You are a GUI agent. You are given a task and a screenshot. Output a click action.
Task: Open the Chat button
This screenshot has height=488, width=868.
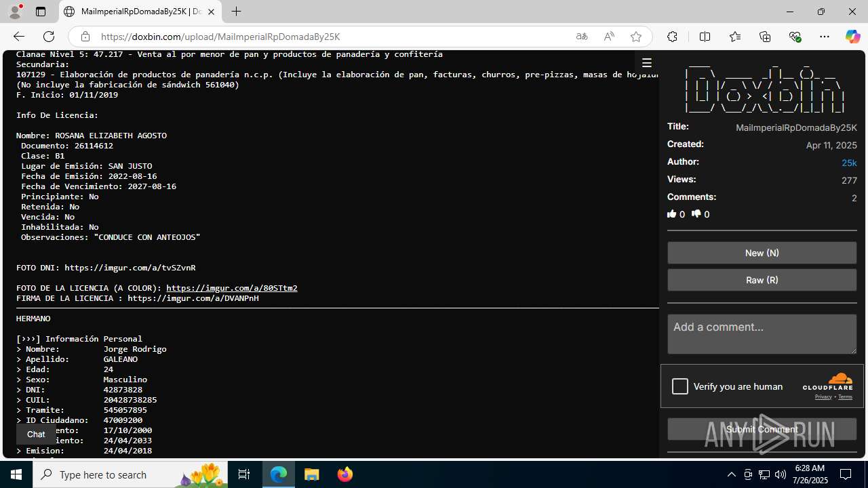(x=36, y=434)
